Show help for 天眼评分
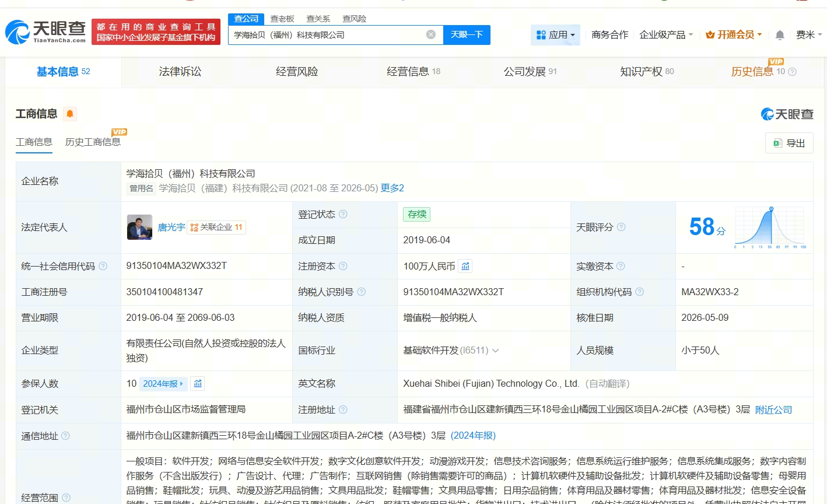827x504 pixels. pos(621,227)
